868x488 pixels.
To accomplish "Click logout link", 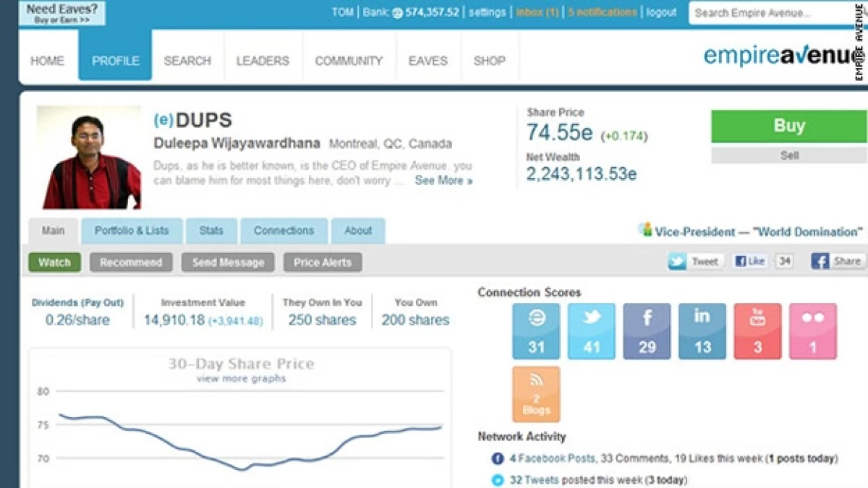I will click(x=661, y=12).
